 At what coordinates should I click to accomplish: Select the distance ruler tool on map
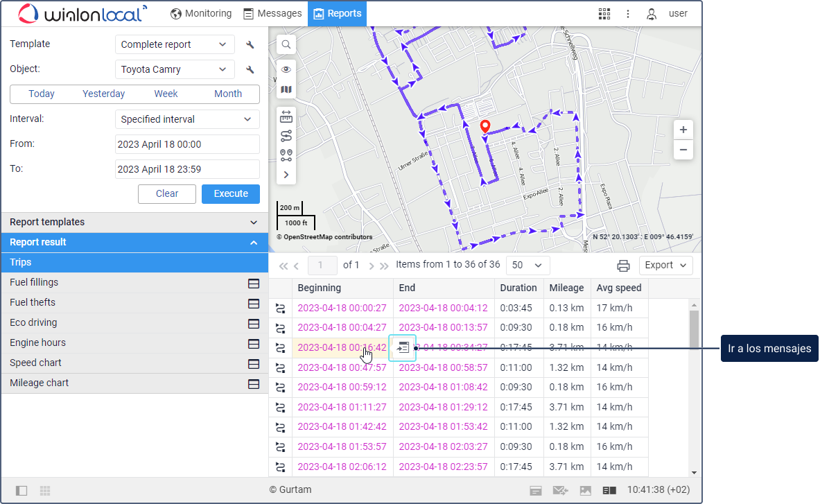click(x=286, y=116)
